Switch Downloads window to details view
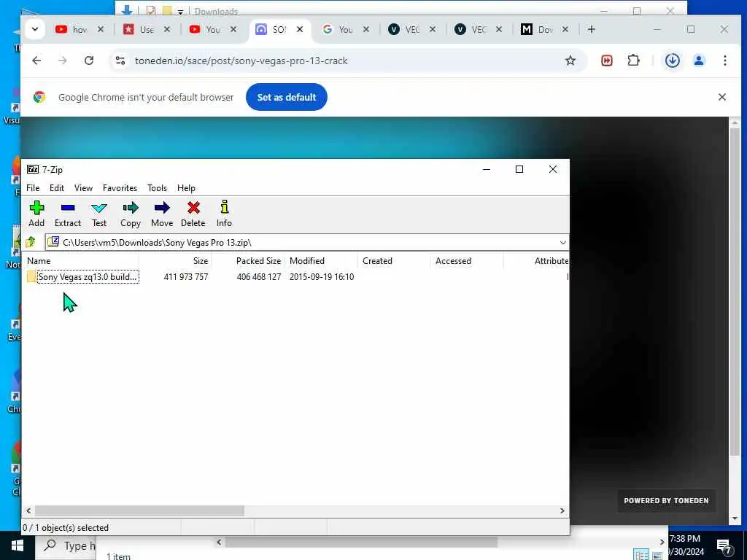 642,555
